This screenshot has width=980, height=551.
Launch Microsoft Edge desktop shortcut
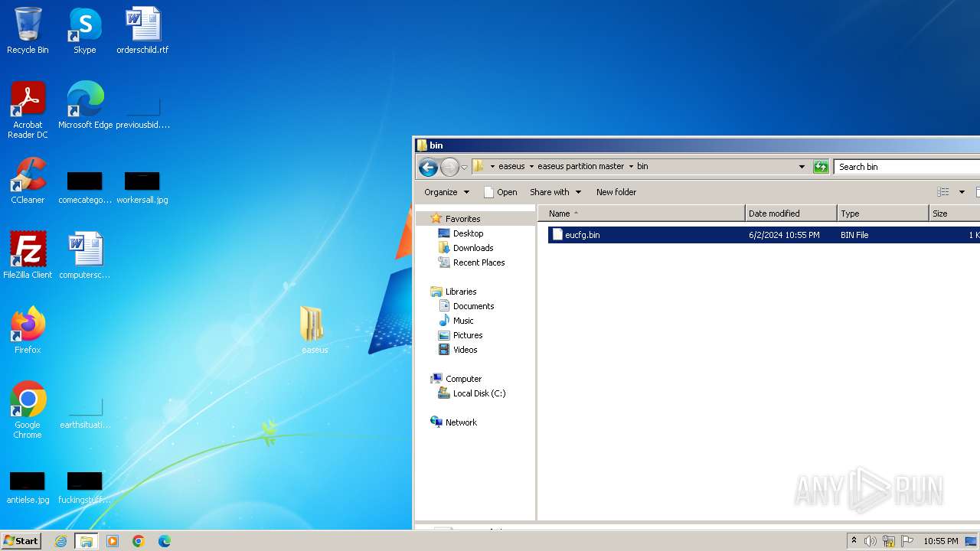85,106
